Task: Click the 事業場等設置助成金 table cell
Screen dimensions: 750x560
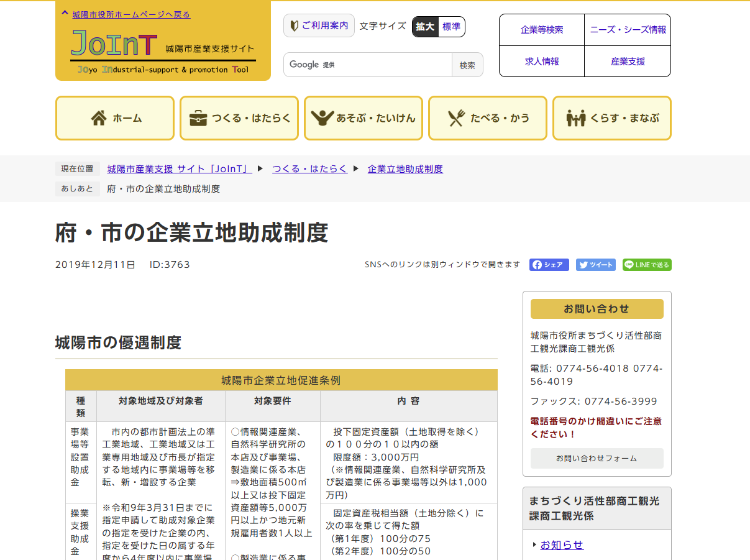Action: 80,462
